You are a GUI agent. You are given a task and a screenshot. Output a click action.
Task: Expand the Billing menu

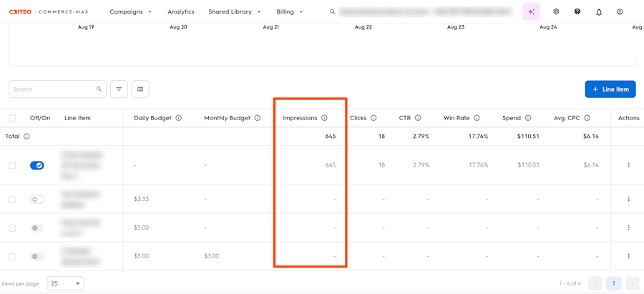[290, 12]
